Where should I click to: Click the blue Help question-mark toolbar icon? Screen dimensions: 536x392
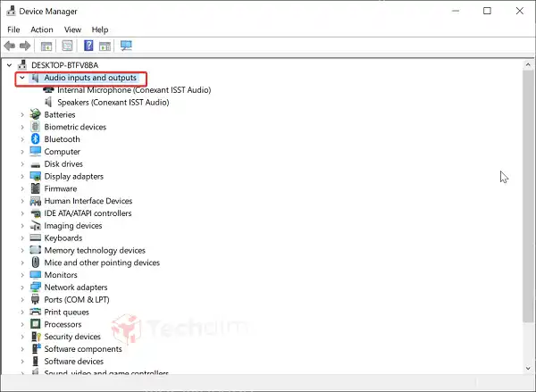88,46
